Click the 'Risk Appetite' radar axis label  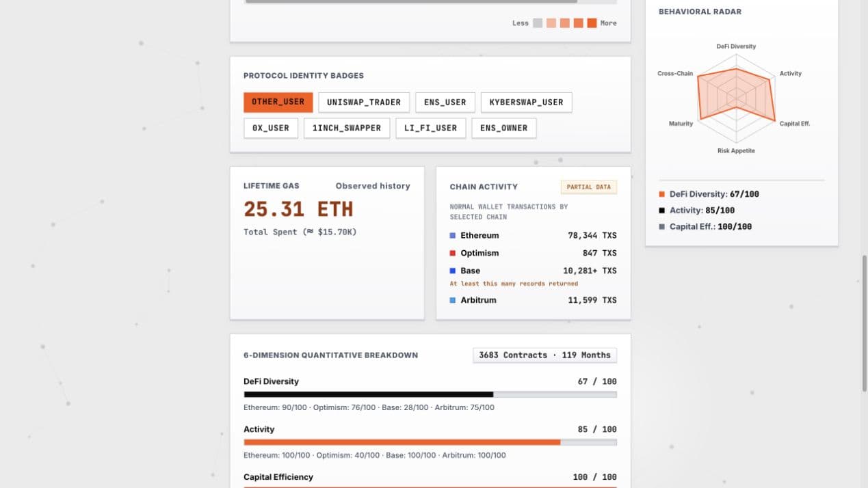pos(736,151)
